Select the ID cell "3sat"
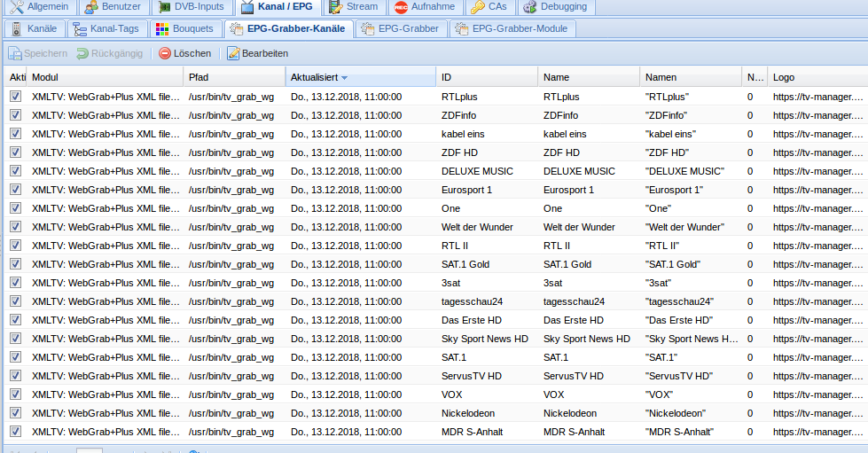The width and height of the screenshot is (868, 453). pos(451,283)
